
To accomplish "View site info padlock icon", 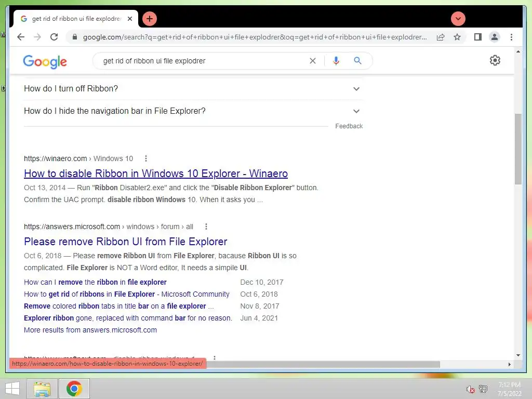I will [75, 37].
